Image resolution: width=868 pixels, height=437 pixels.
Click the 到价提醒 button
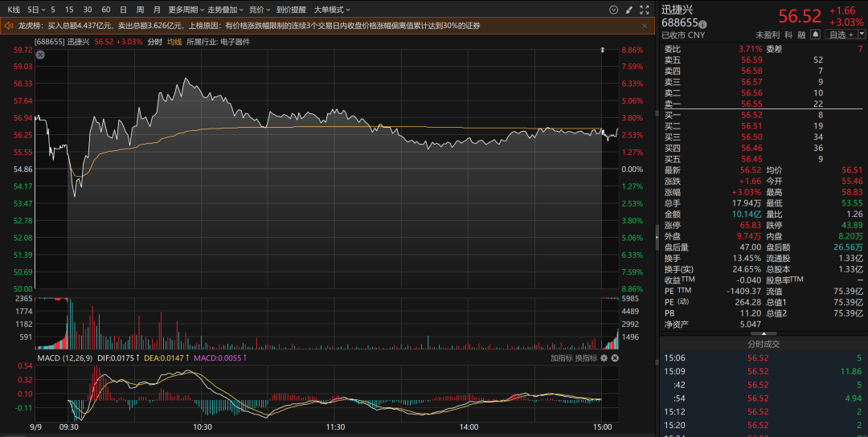[291, 10]
